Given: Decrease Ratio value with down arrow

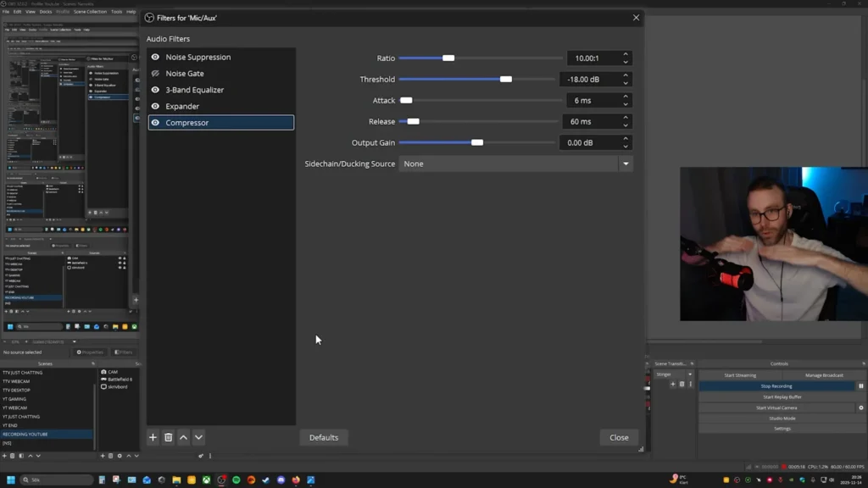Looking at the screenshot, I should 626,61.
